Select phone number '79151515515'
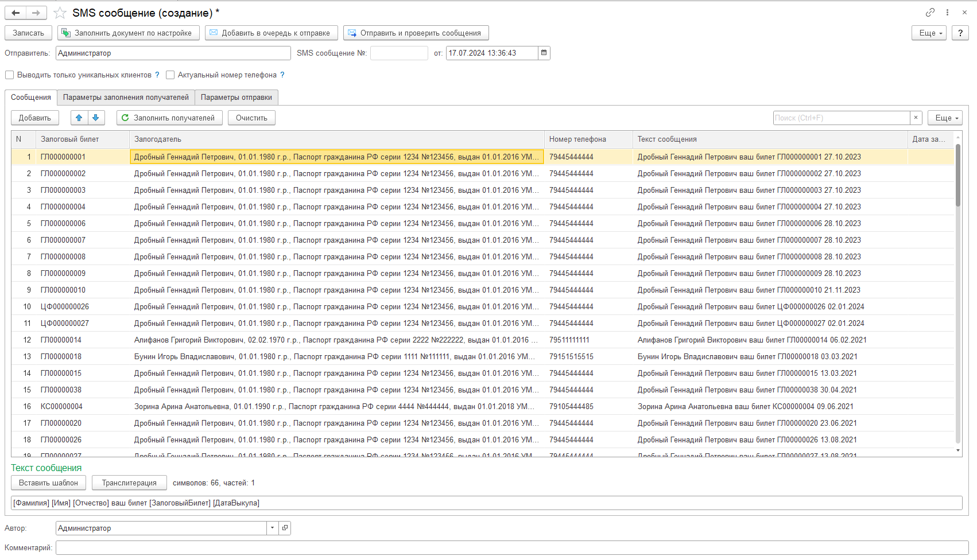This screenshot has width=977, height=560. [x=588, y=356]
